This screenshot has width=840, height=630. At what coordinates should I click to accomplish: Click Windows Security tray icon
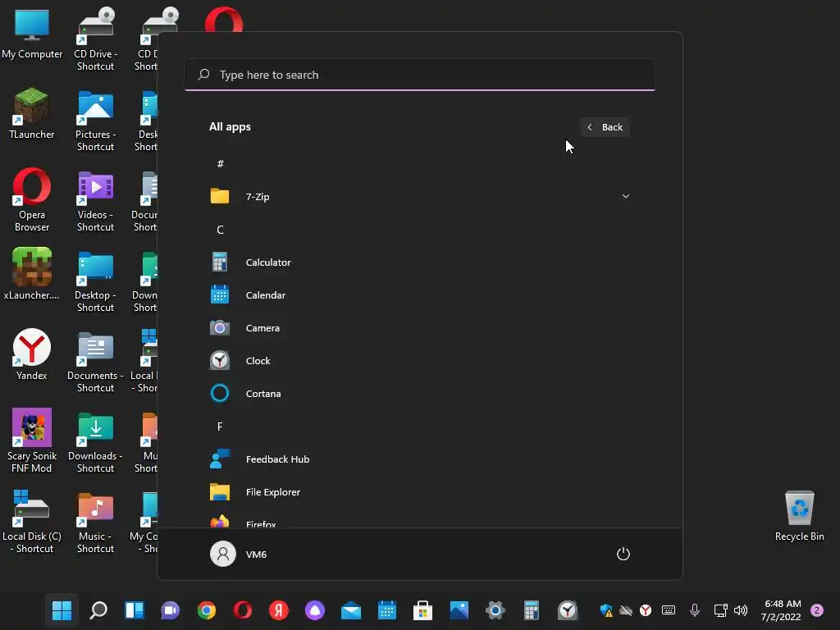click(x=606, y=610)
